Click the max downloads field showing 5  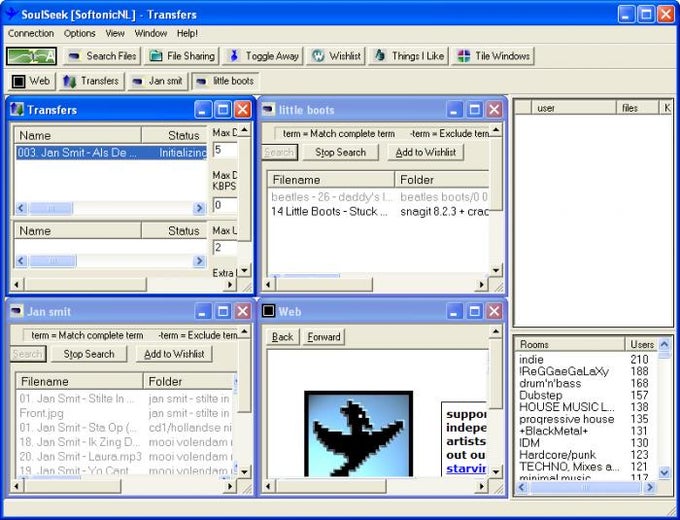coord(225,150)
